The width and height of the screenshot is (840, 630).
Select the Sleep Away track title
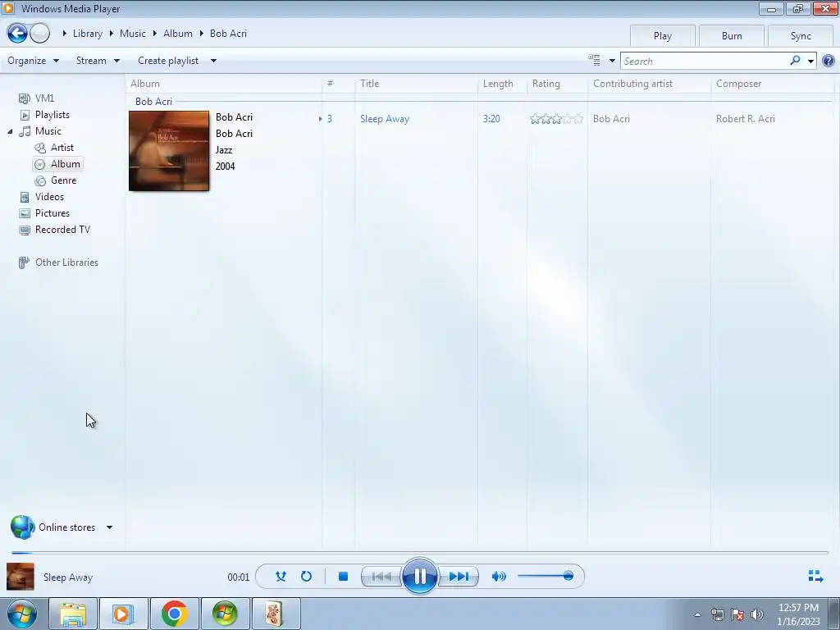click(x=385, y=119)
